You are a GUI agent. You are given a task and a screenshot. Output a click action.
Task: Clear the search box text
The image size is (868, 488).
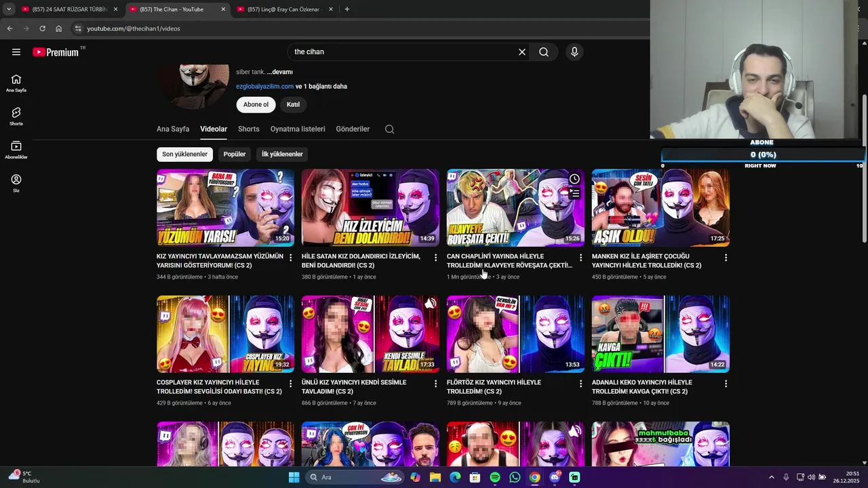[522, 52]
